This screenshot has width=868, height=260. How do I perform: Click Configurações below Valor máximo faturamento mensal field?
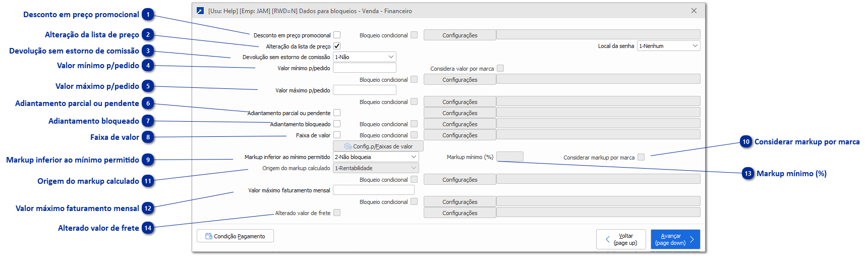[460, 201]
